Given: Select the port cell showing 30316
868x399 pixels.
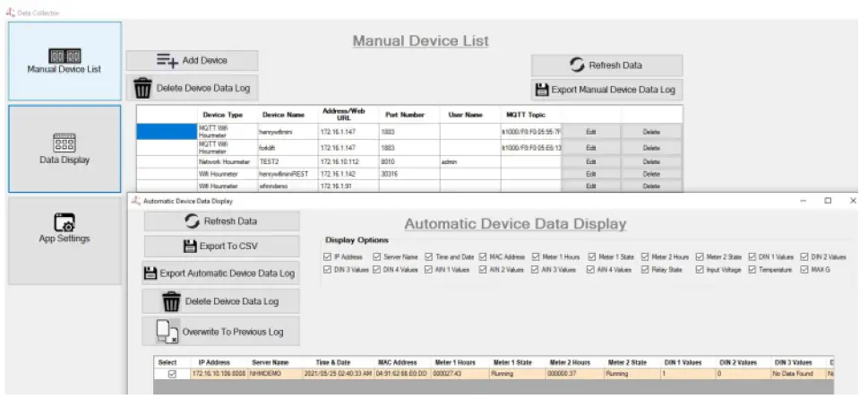Looking at the screenshot, I should point(409,174).
